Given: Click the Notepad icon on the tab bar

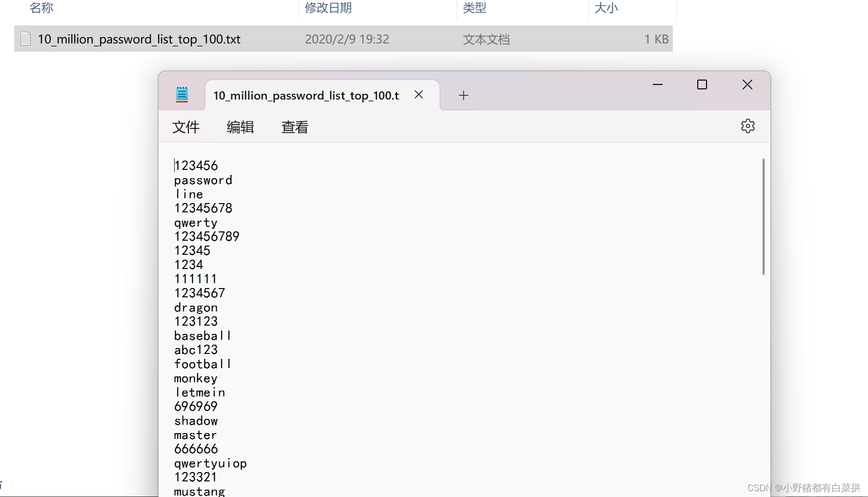Looking at the screenshot, I should [x=182, y=94].
